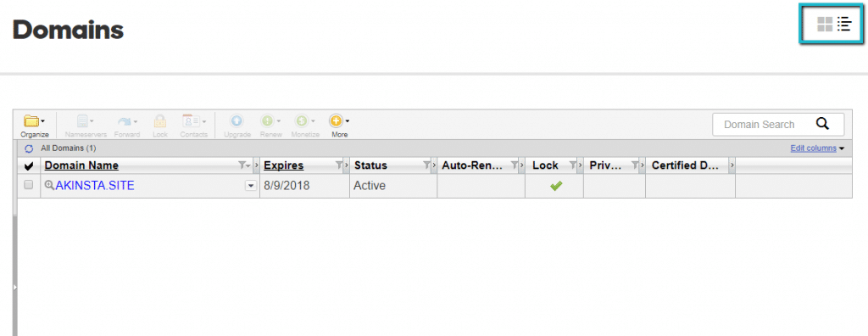The height and width of the screenshot is (336, 868).
Task: Click the Auto-Ren... column header
Action: pyautogui.click(x=471, y=165)
